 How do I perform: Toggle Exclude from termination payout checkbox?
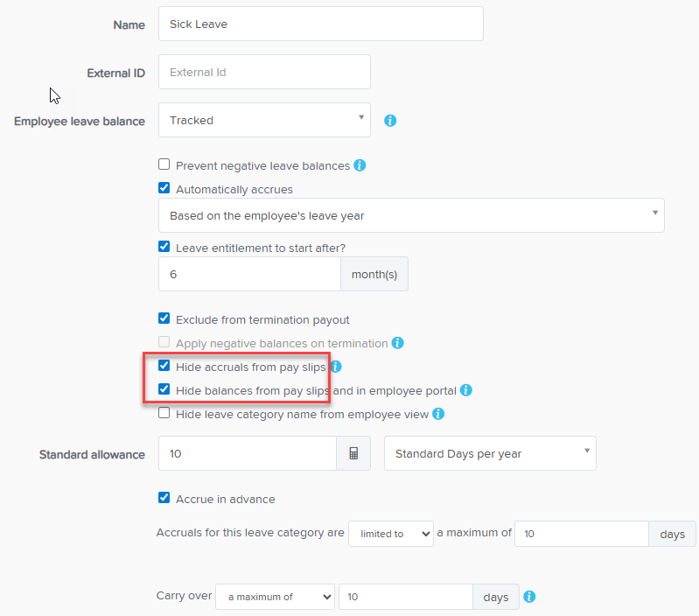click(x=164, y=319)
